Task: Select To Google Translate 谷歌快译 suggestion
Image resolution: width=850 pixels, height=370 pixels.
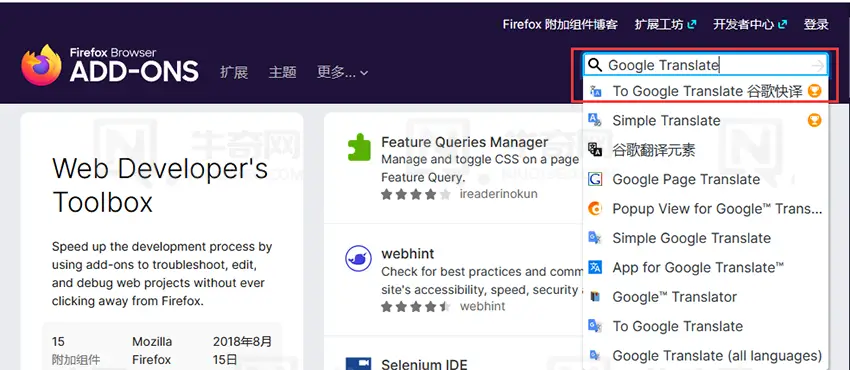Action: pos(706,91)
